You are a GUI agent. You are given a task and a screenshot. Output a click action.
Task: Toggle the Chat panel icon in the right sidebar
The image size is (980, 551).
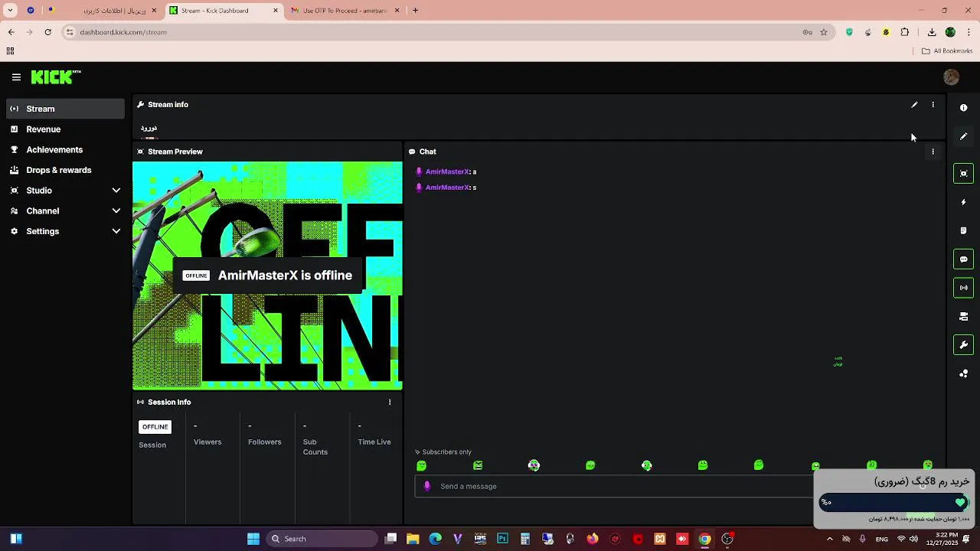964,259
